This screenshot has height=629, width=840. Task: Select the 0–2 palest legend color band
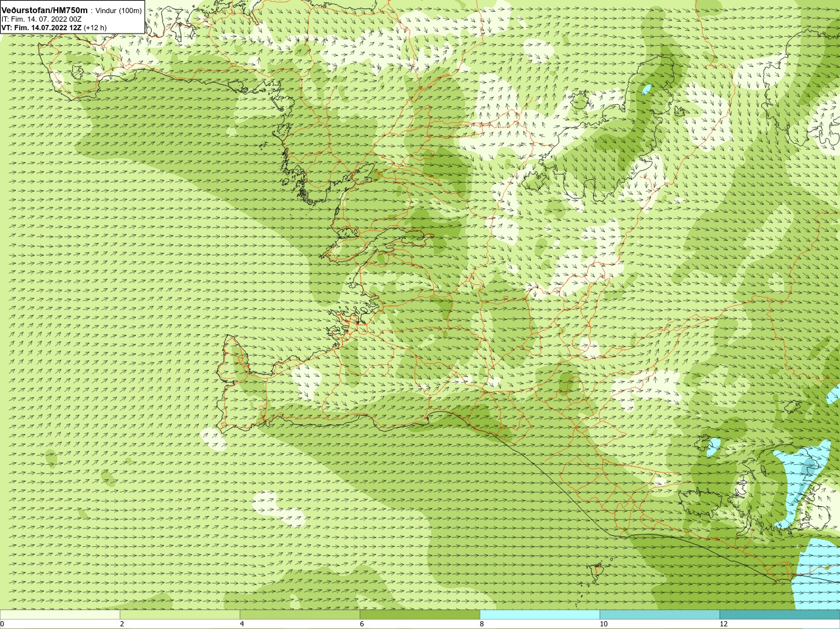60,614
